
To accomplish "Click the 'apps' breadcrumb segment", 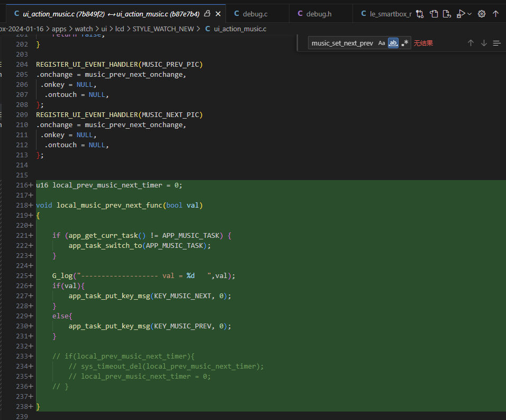I will click(x=59, y=29).
